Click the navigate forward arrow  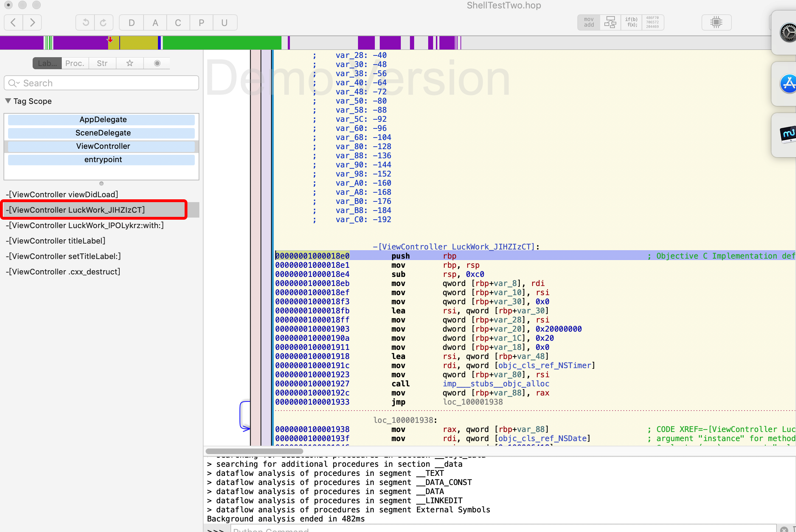(x=32, y=23)
